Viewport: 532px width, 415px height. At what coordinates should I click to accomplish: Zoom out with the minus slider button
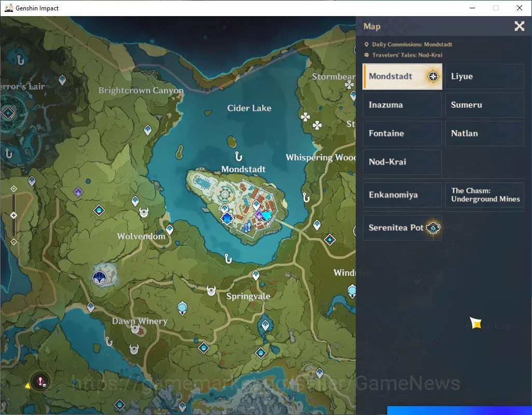coord(13,242)
